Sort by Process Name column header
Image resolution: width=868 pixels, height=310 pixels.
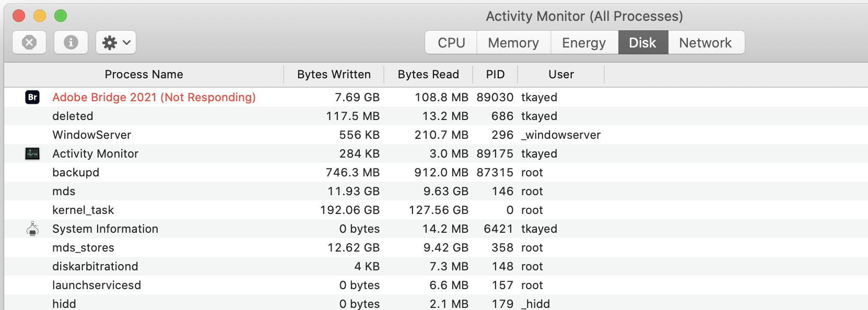click(144, 75)
